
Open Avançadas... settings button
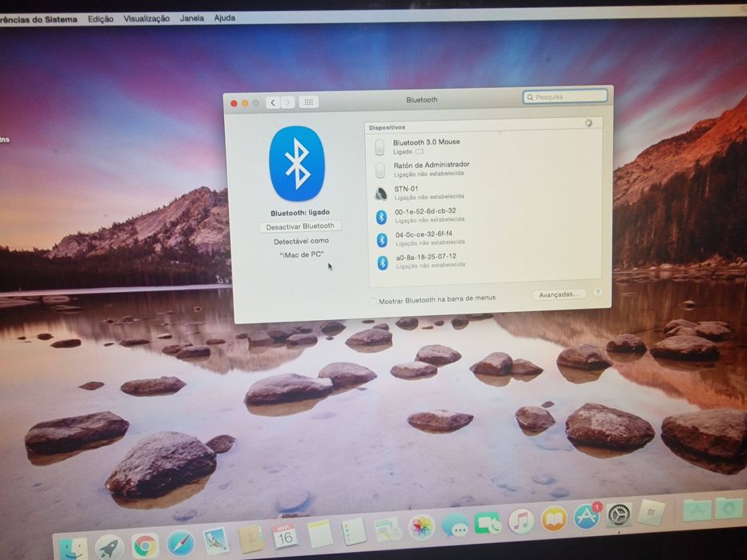click(559, 294)
